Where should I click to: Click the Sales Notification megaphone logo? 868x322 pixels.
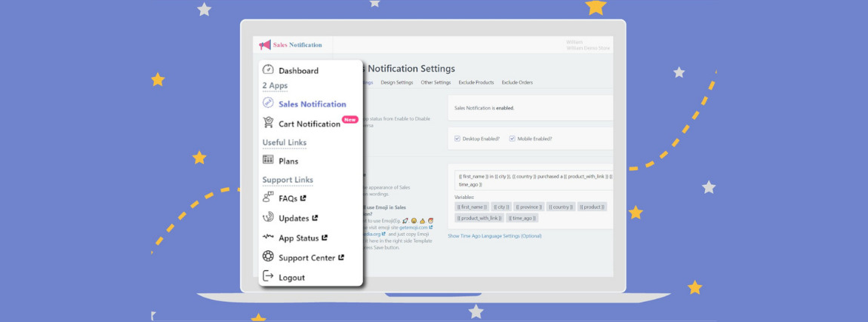tap(265, 45)
